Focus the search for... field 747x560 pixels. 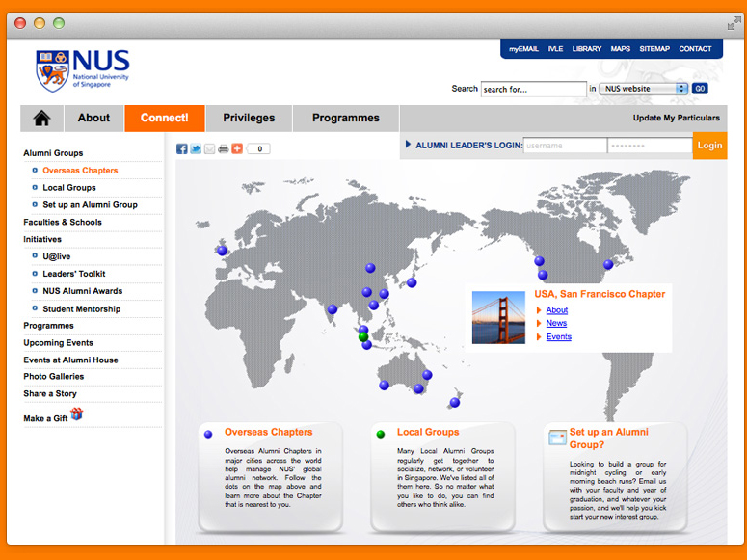click(534, 89)
